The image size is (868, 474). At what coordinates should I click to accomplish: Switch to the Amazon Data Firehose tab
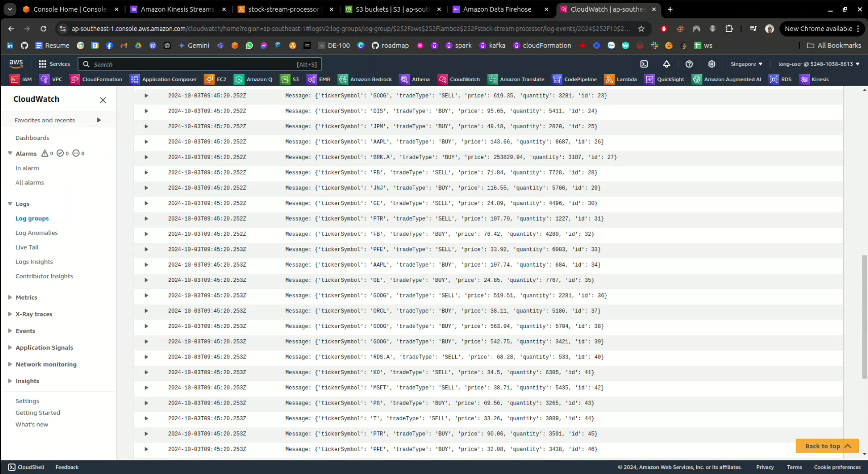coord(497,9)
